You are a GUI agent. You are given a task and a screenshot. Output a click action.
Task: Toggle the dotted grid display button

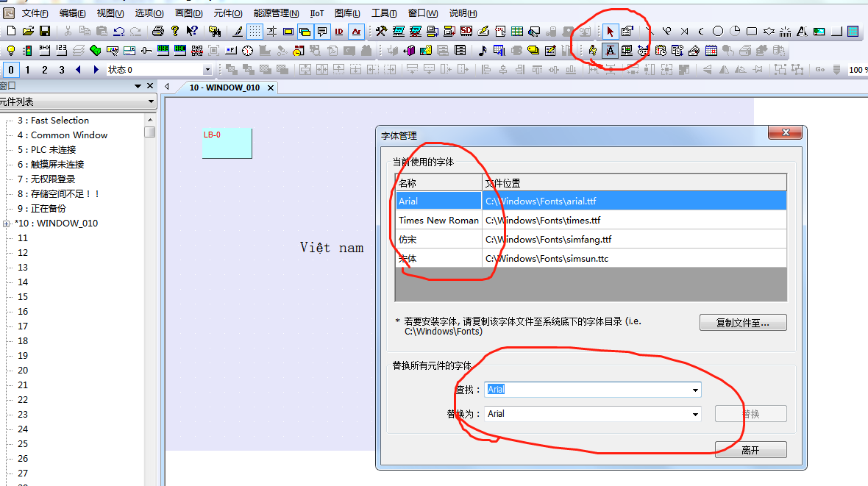(255, 31)
